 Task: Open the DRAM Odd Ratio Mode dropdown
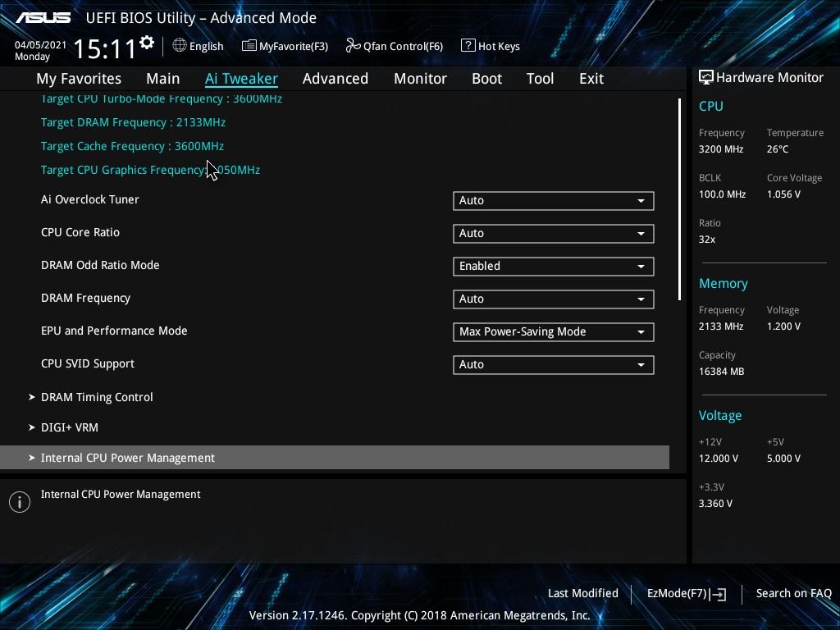pyautogui.click(x=554, y=267)
